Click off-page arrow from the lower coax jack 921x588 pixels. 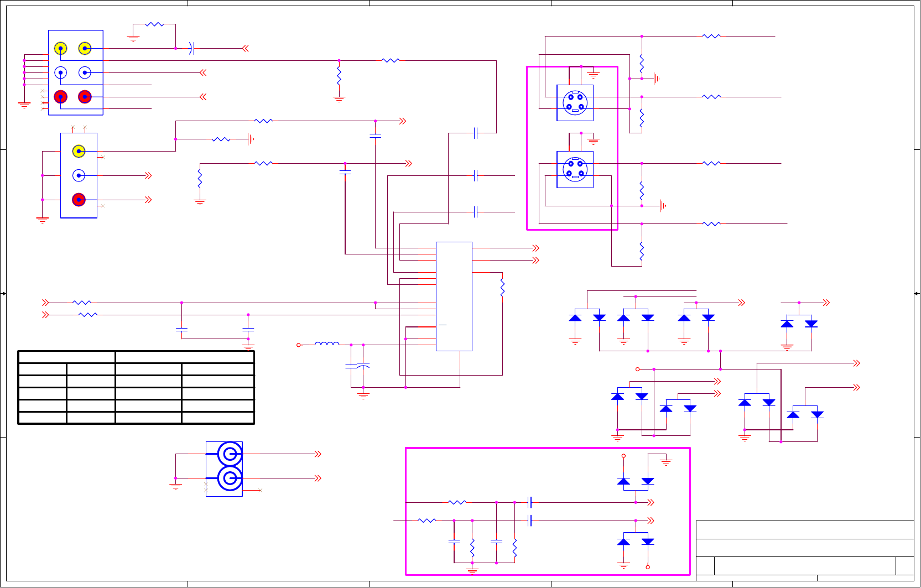[318, 478]
